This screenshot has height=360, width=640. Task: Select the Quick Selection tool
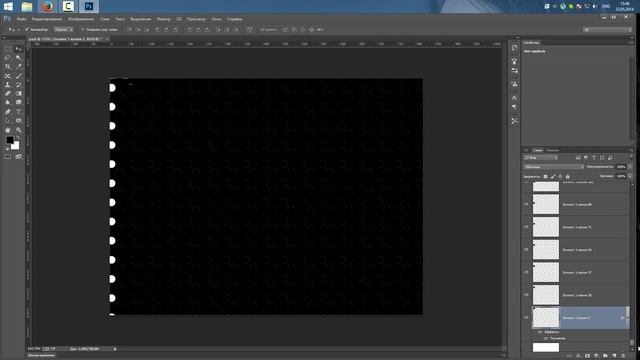[x=18, y=58]
